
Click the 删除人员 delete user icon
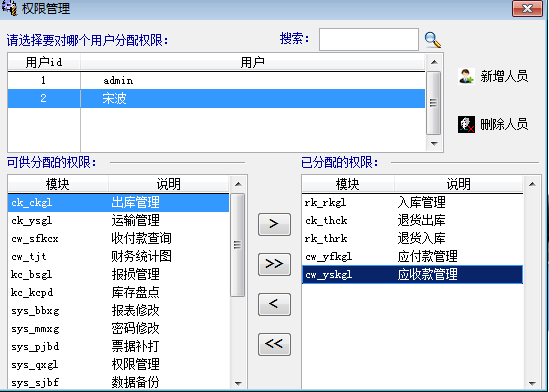[466, 124]
